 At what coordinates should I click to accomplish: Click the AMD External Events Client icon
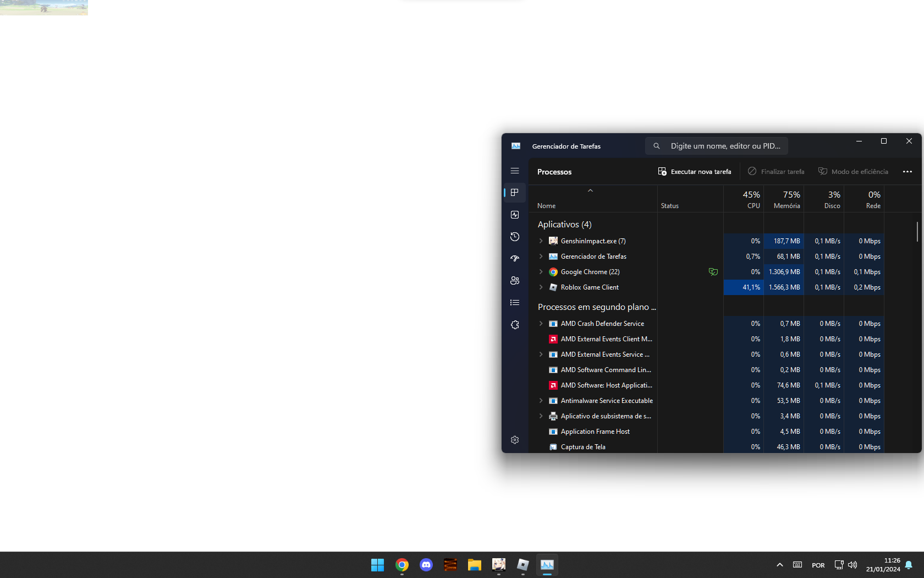tap(553, 339)
